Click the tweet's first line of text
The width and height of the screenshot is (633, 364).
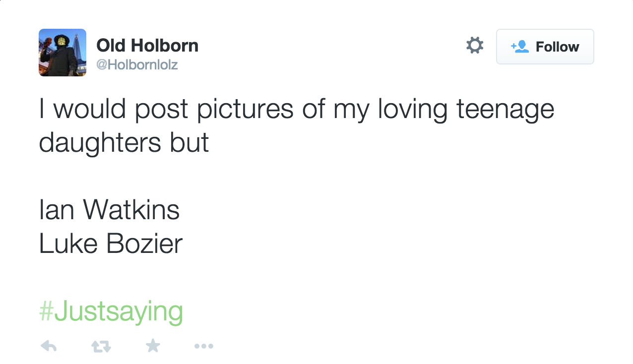(x=296, y=110)
